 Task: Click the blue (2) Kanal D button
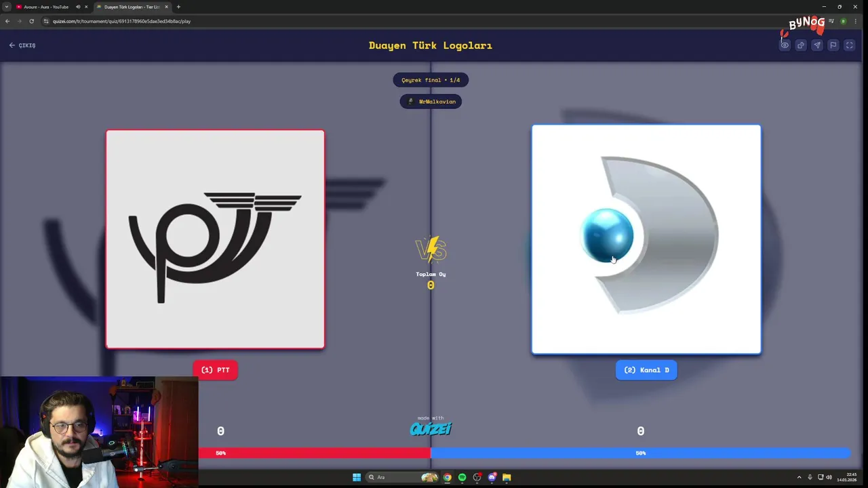click(646, 370)
